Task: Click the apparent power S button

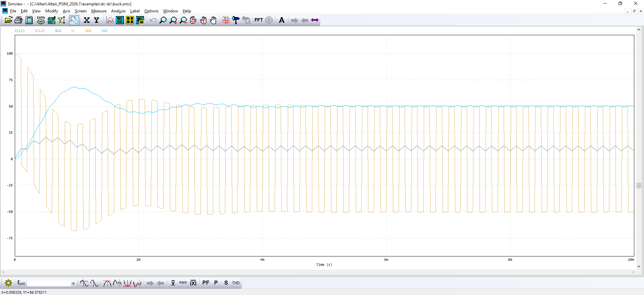Action: point(226,283)
